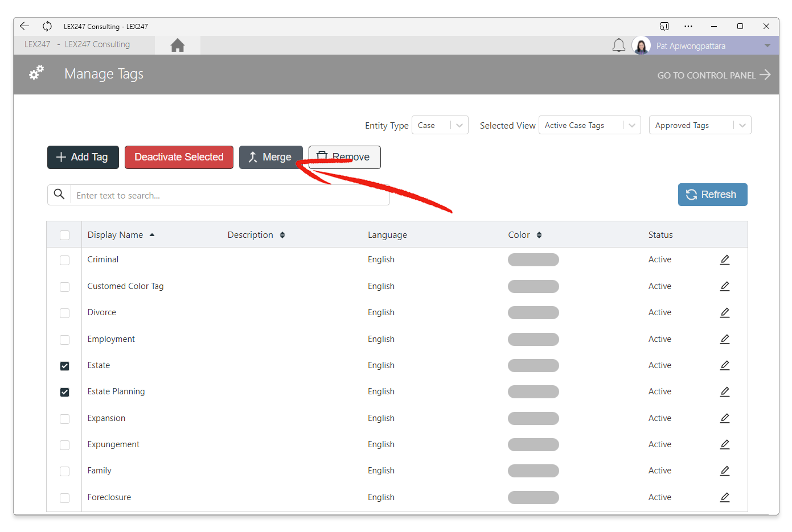The image size is (792, 532).
Task: Edit the Foreclosure tag with pencil icon
Action: pyautogui.click(x=725, y=497)
